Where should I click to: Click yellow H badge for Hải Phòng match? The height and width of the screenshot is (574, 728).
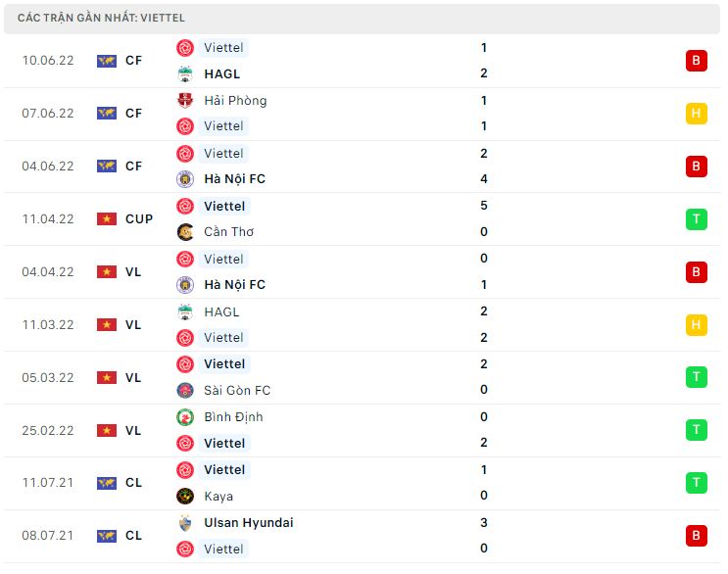pos(696,114)
